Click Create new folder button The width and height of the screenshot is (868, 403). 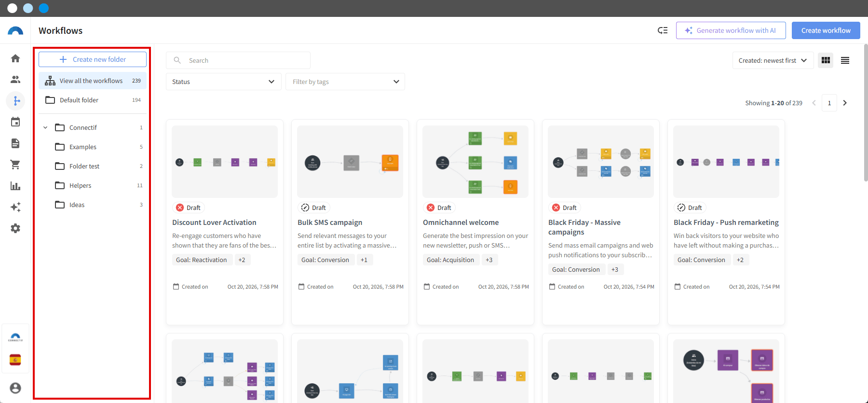click(x=93, y=59)
